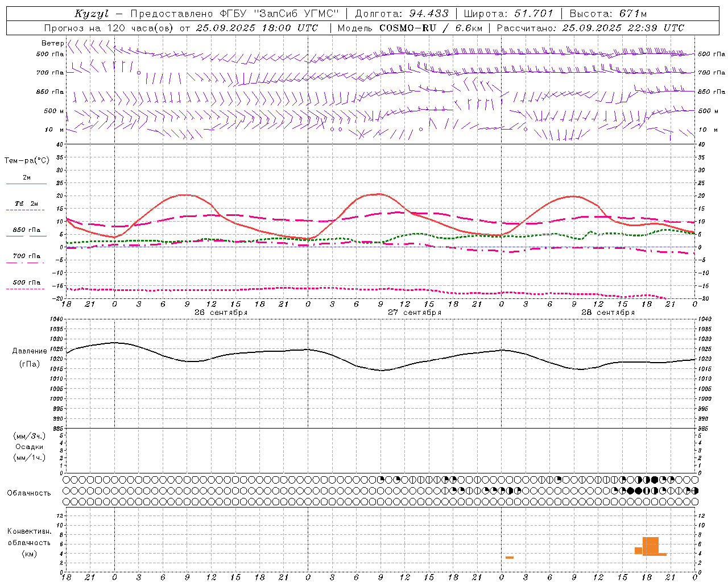Click the small orange convective bar after 28 Sept midnight

pyautogui.click(x=510, y=558)
